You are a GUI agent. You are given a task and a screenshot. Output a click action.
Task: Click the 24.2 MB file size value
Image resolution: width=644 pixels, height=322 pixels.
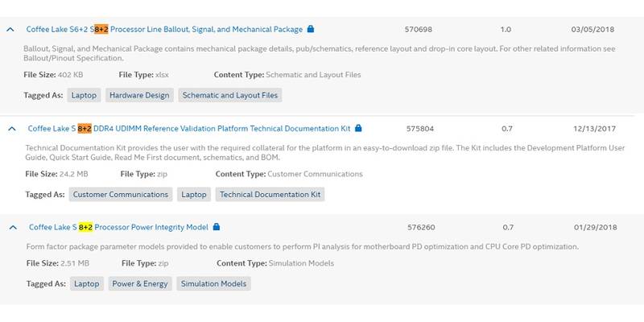73,174
